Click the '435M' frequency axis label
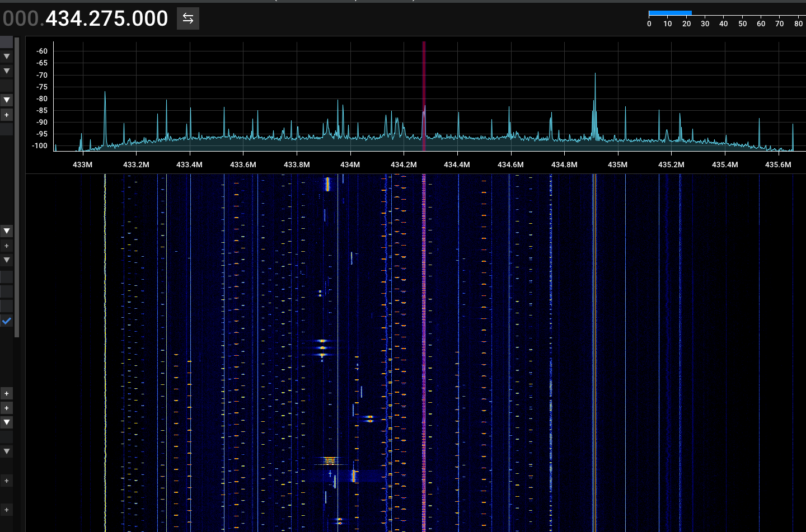 point(618,164)
